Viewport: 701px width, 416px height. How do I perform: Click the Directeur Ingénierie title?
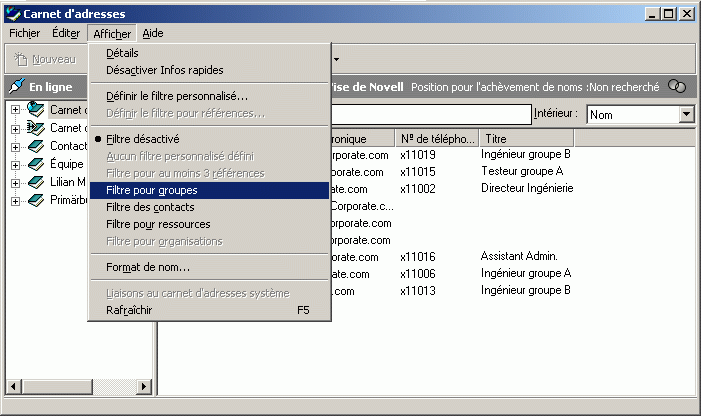(x=527, y=188)
